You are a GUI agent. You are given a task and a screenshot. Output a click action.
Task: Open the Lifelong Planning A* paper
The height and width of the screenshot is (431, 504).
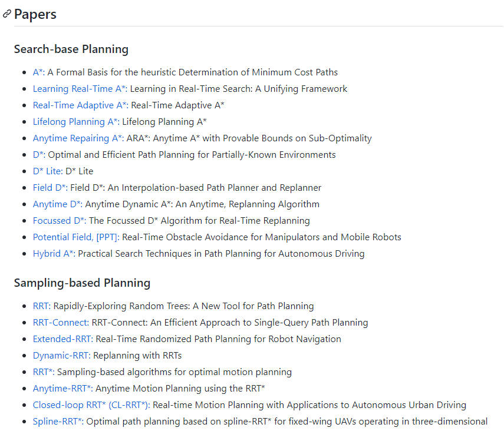(x=76, y=122)
